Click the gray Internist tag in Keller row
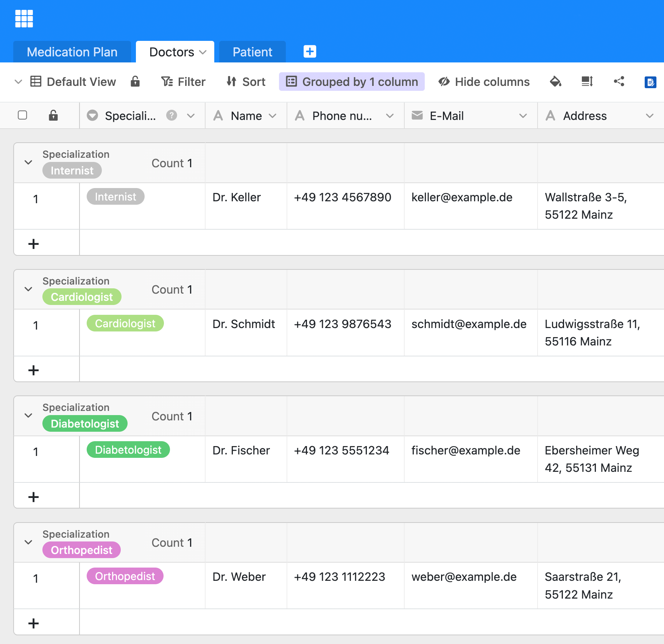The image size is (664, 644). (115, 197)
